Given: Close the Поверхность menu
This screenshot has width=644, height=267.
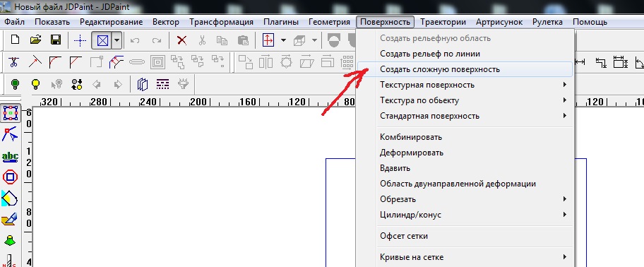Looking at the screenshot, I should pyautogui.click(x=386, y=22).
